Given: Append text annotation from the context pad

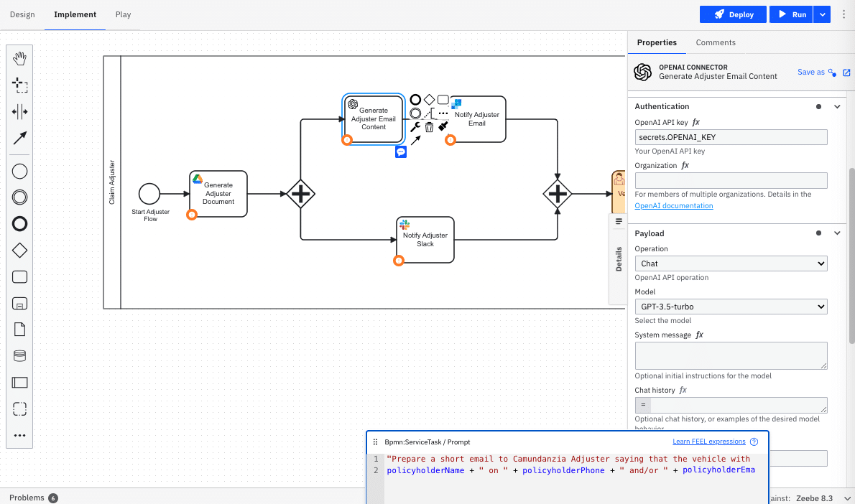Looking at the screenshot, I should 429,113.
